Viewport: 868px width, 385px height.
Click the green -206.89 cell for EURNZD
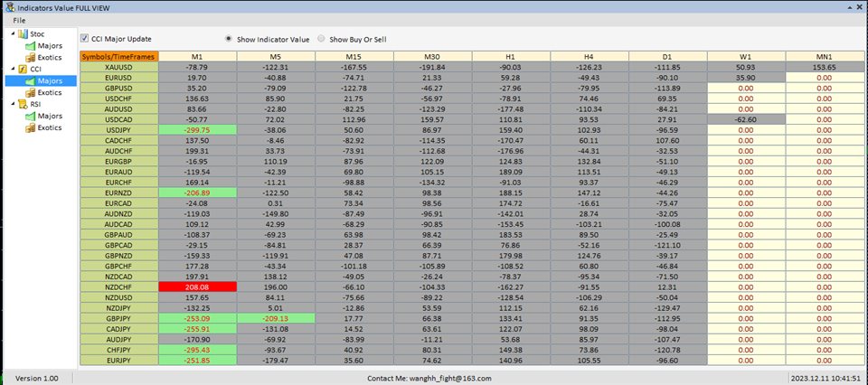coord(198,192)
